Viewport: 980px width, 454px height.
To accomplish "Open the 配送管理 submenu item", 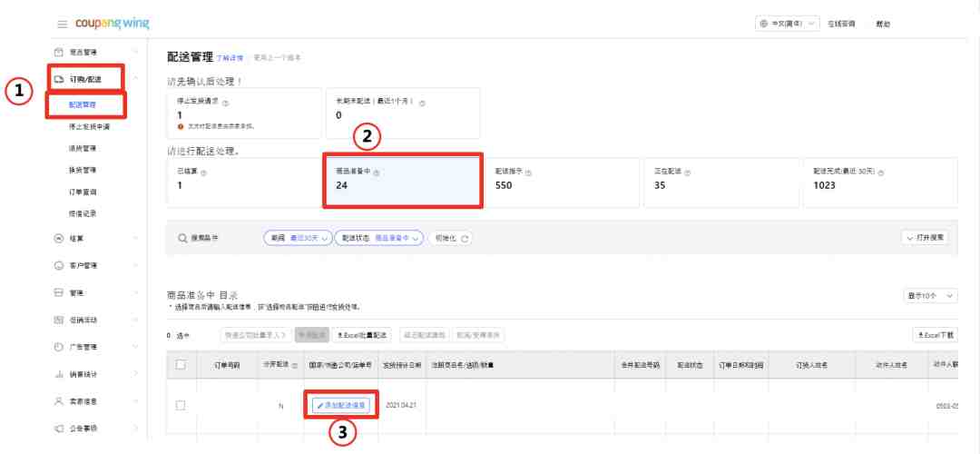I will tap(83, 105).
